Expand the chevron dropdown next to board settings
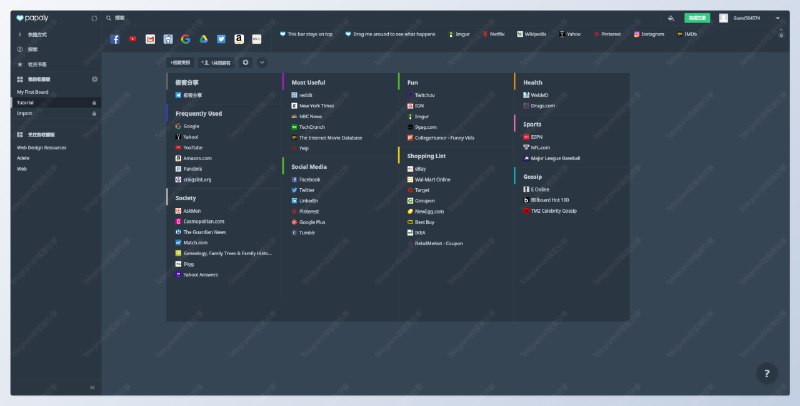 pos(262,62)
